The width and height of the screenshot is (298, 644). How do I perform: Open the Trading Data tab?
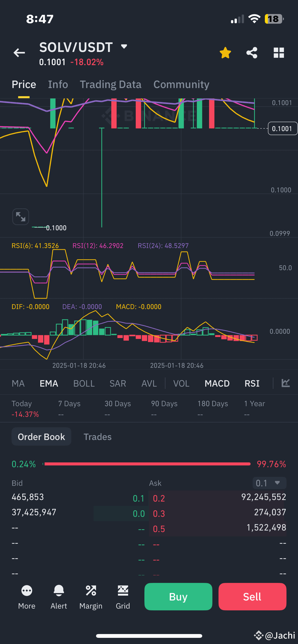(110, 84)
